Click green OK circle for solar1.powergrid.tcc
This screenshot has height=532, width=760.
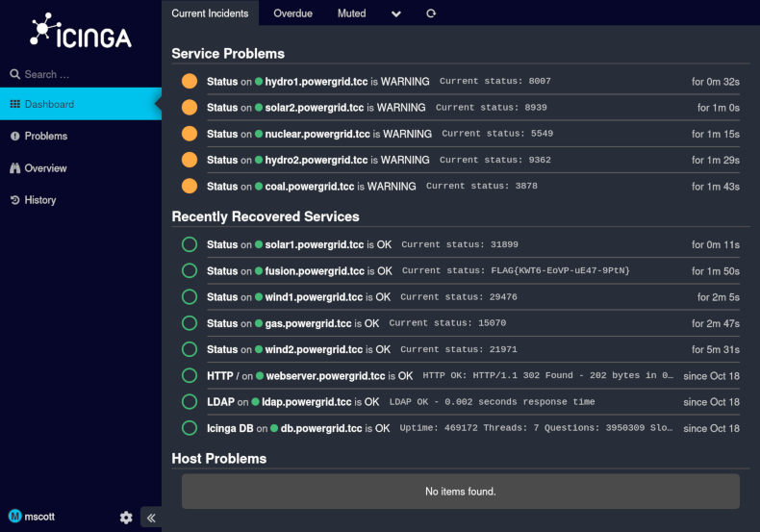point(190,245)
